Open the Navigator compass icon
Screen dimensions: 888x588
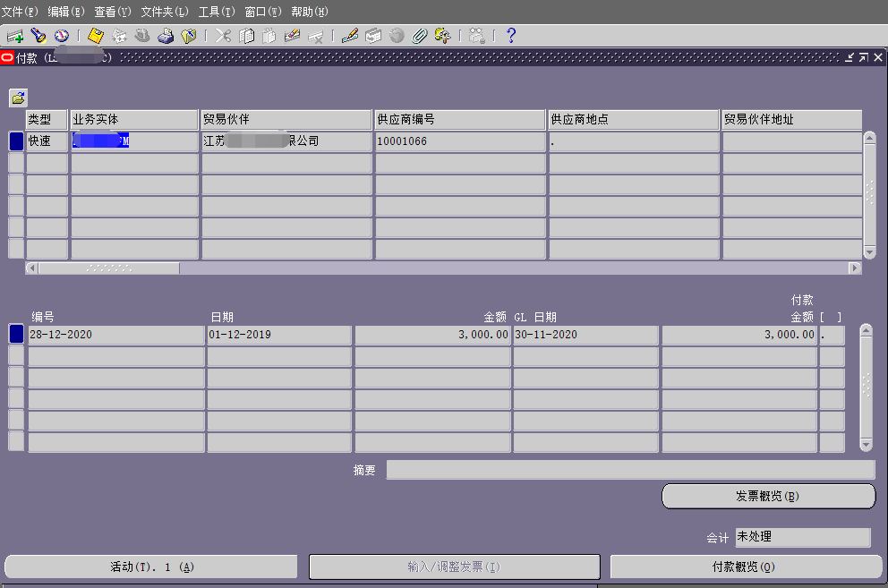click(x=62, y=36)
